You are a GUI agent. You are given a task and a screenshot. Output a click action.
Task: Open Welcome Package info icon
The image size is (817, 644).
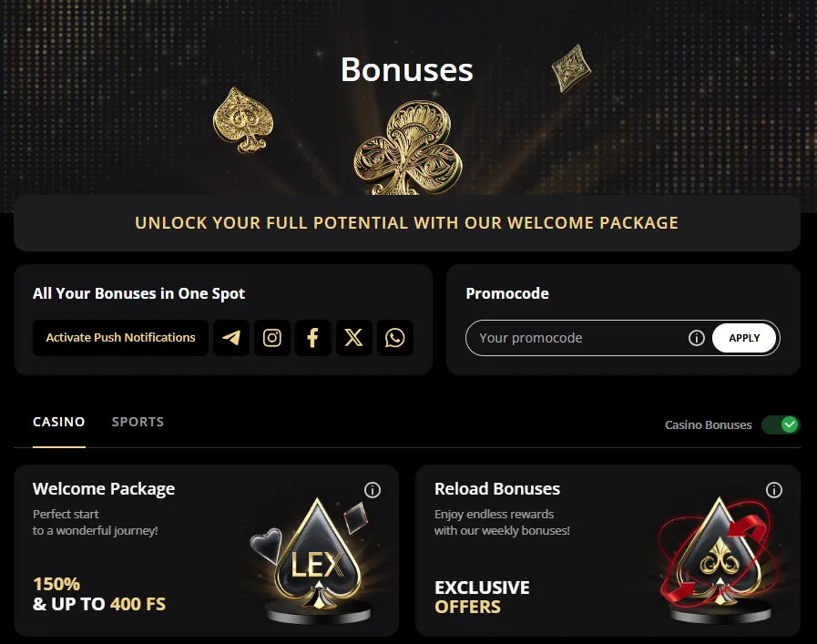pos(373,490)
